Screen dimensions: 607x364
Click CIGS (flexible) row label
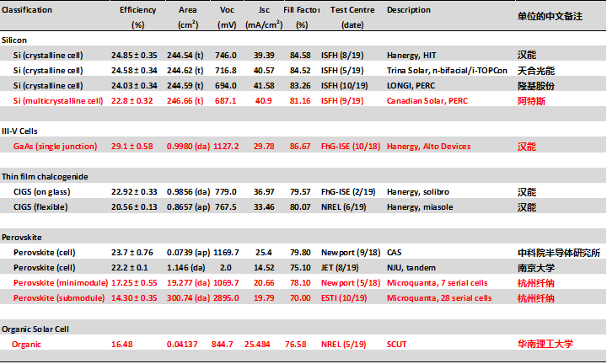(40, 207)
